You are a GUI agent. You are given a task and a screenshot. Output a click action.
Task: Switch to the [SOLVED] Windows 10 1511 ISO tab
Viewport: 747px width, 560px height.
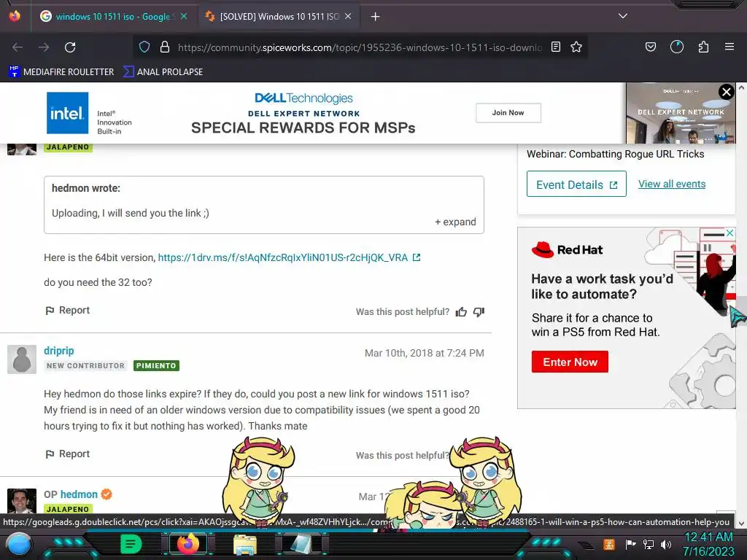coord(279,17)
